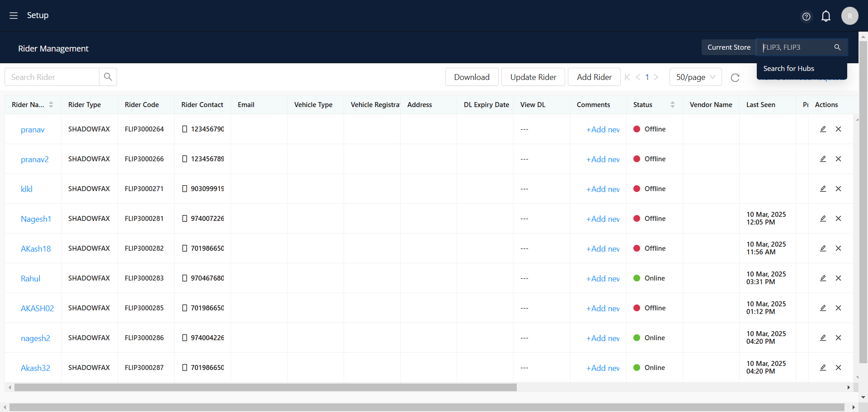Open rider nagesh2 profile link

coord(35,338)
